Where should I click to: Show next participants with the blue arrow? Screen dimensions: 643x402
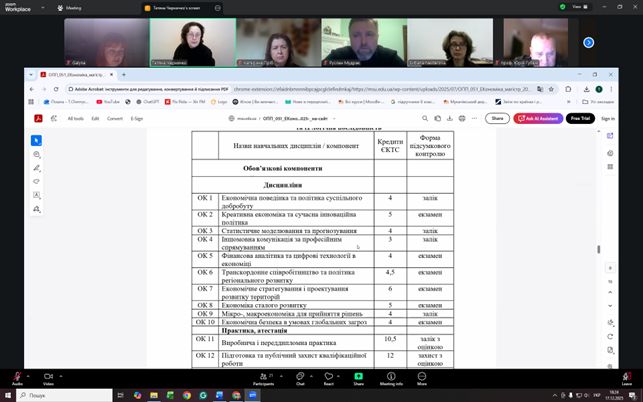588,43
